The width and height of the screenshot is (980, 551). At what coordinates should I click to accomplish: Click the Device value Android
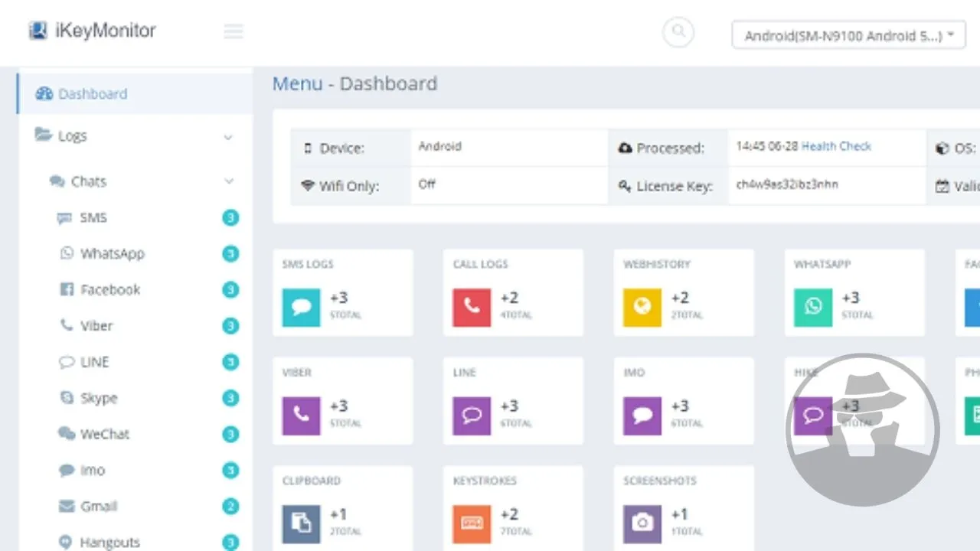tap(439, 146)
